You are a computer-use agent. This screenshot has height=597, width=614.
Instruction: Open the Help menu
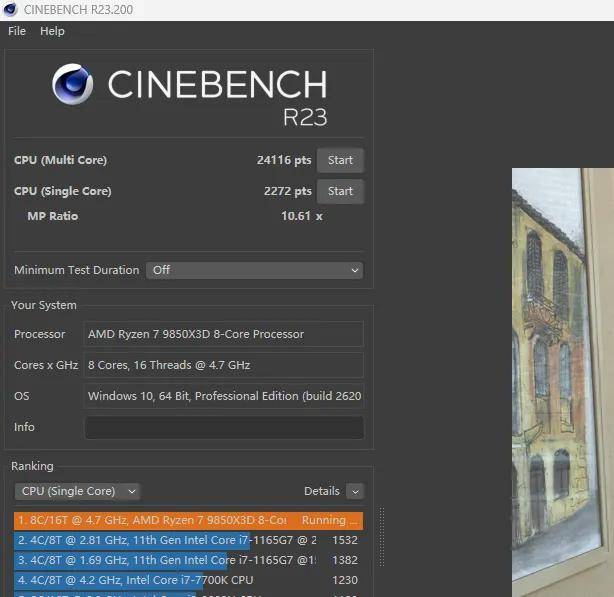pyautogui.click(x=52, y=31)
